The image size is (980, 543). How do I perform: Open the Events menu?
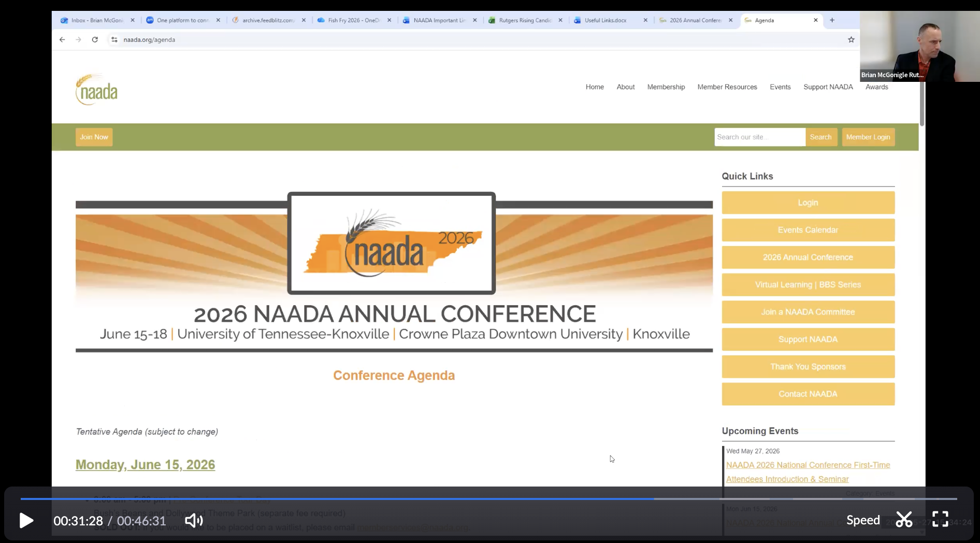tap(780, 87)
